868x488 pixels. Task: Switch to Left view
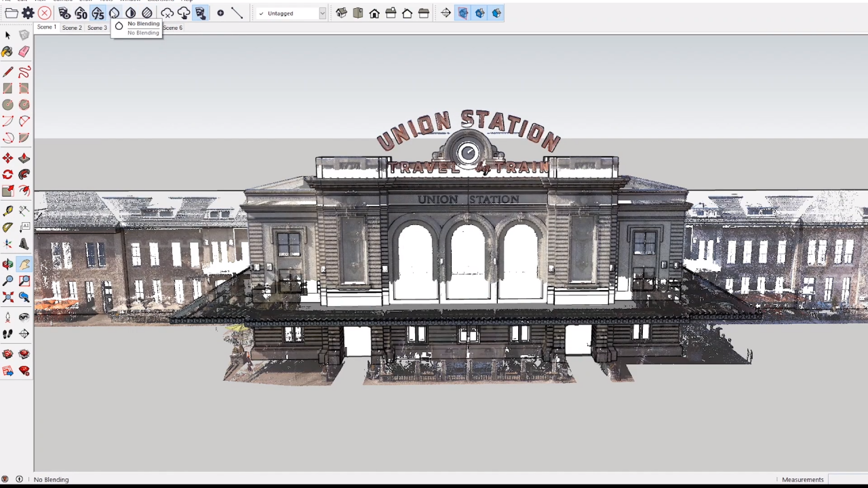[424, 13]
